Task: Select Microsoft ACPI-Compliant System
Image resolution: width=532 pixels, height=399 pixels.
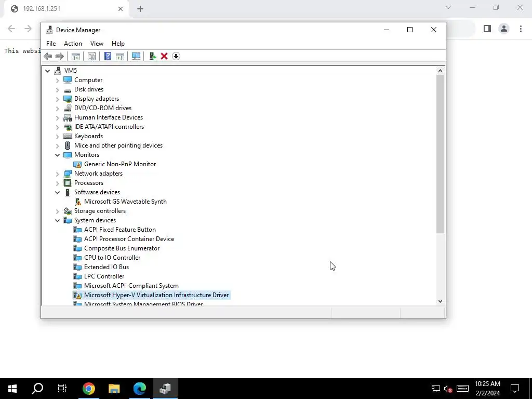Action: [x=131, y=286]
